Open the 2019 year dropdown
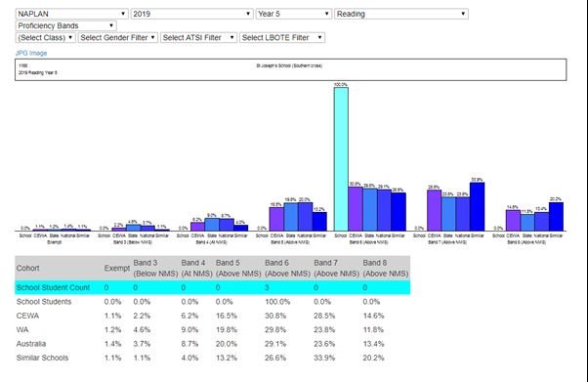588x382 pixels. (191, 14)
